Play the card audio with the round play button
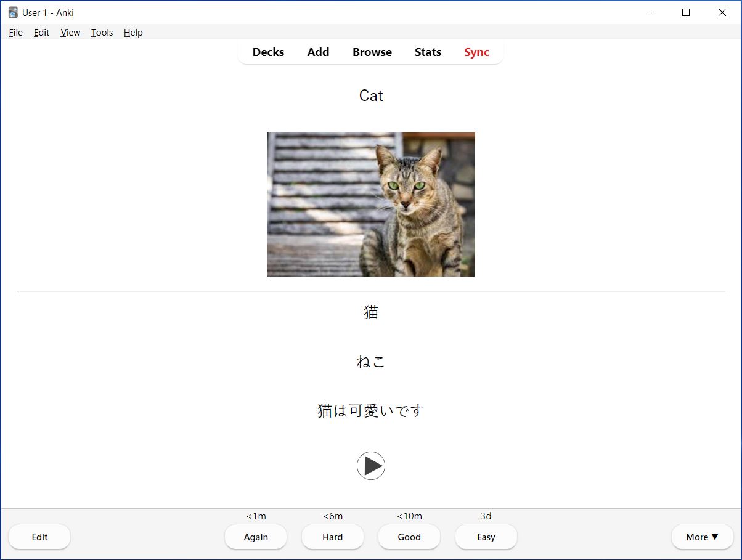 tap(371, 466)
